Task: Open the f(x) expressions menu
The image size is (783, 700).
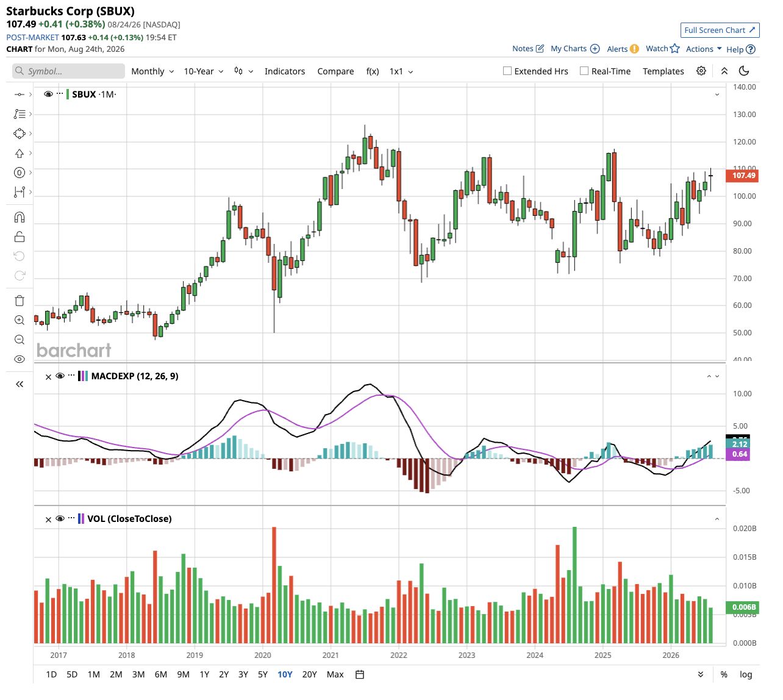Action: (373, 71)
